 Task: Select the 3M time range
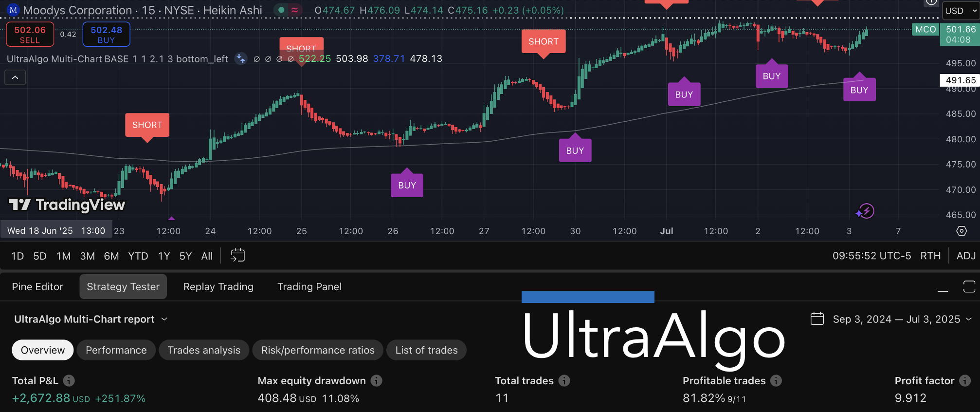coord(87,256)
